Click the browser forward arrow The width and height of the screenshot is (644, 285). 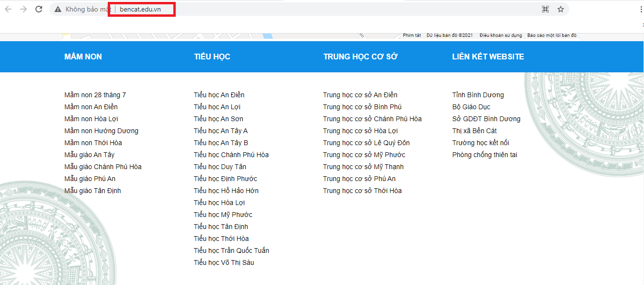(23, 9)
